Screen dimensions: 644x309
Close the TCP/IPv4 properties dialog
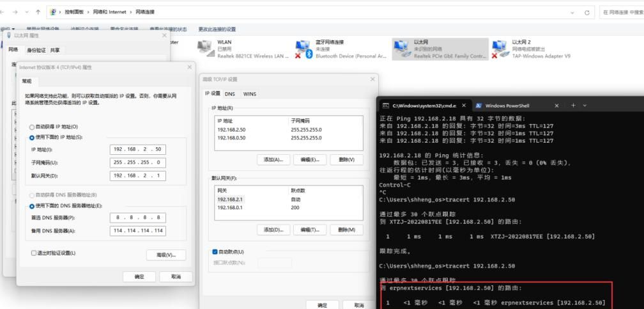[189, 67]
